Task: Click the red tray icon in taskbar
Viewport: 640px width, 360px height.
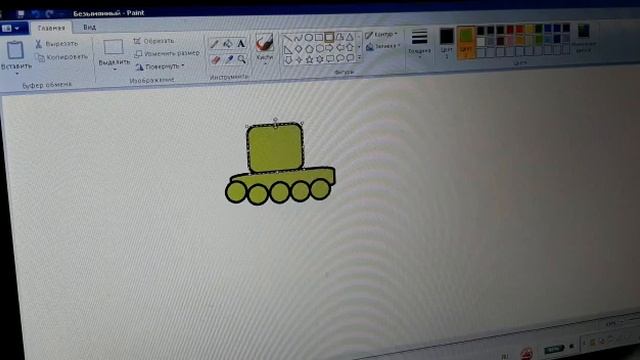Action: 527,353
